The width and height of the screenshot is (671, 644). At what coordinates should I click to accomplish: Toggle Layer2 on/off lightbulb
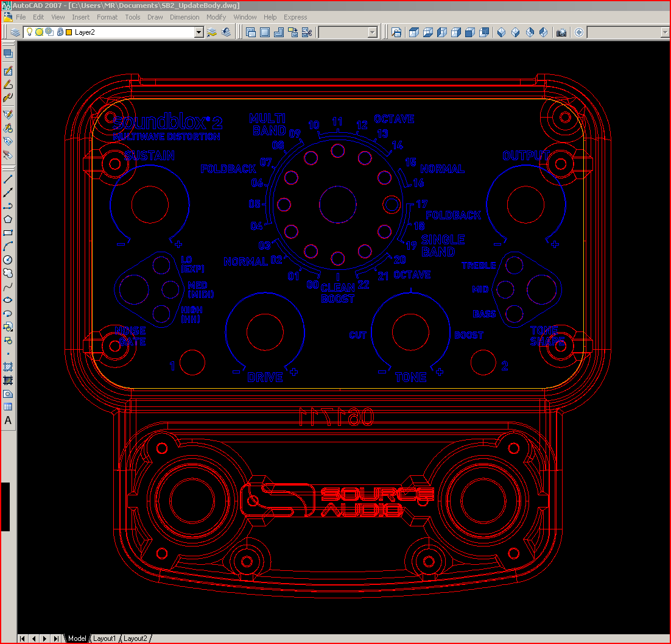pyautogui.click(x=29, y=32)
